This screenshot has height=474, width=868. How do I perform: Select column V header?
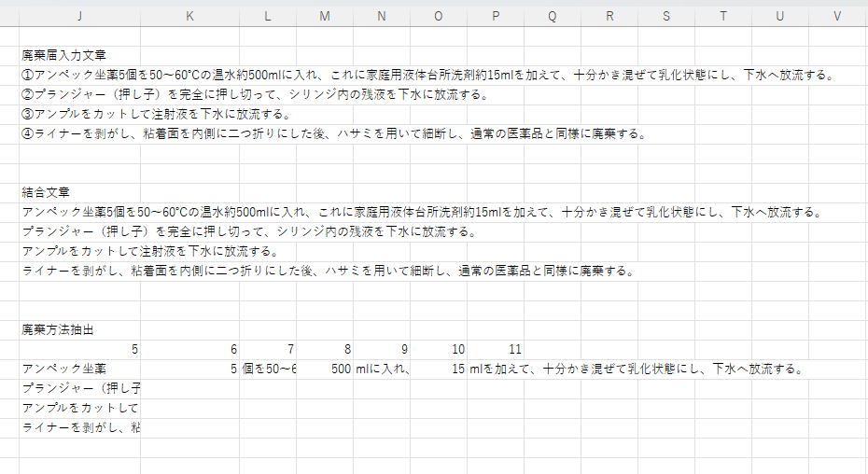(837, 16)
